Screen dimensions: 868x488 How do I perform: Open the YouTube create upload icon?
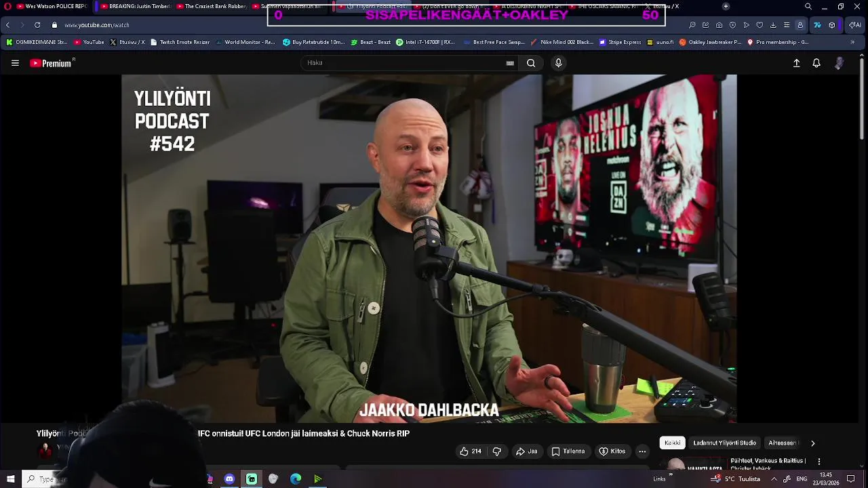coord(797,63)
